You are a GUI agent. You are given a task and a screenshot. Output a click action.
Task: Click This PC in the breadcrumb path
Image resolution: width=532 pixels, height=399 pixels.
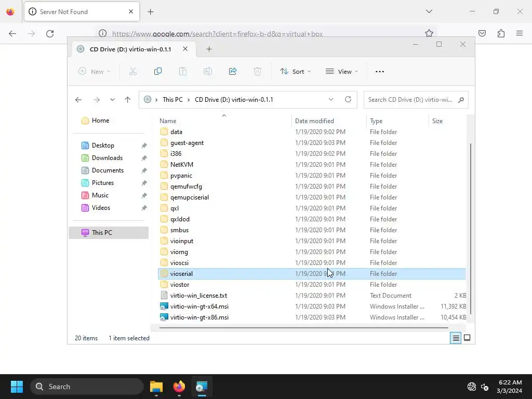coord(172,100)
